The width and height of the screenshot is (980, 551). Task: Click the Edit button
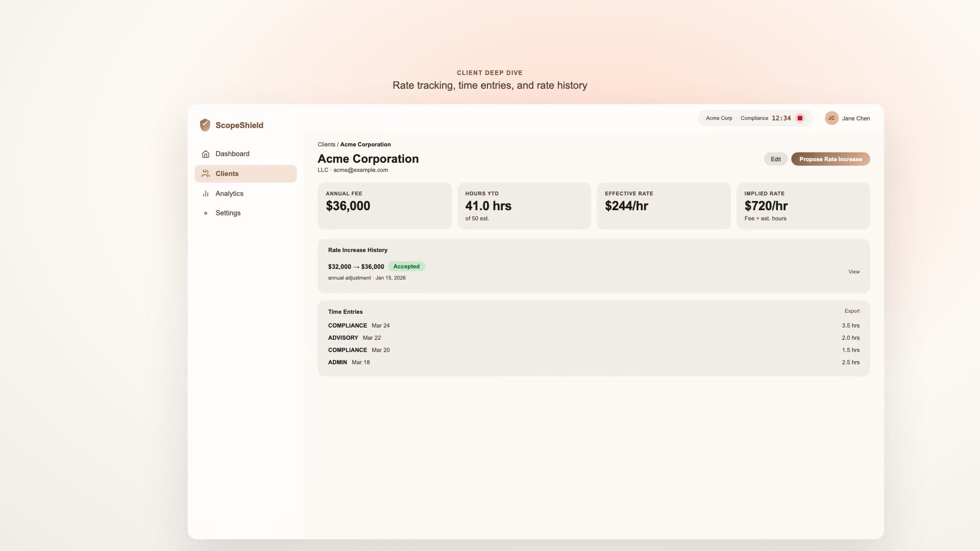775,159
